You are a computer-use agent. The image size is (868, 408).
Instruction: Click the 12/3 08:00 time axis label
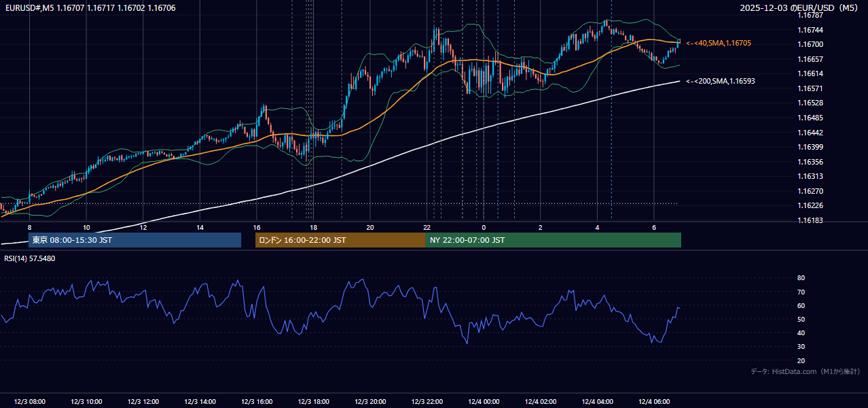coord(29,402)
